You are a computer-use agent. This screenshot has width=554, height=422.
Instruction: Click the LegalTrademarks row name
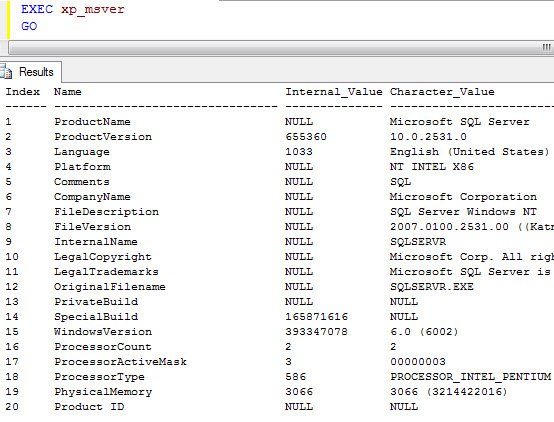pyautogui.click(x=106, y=272)
